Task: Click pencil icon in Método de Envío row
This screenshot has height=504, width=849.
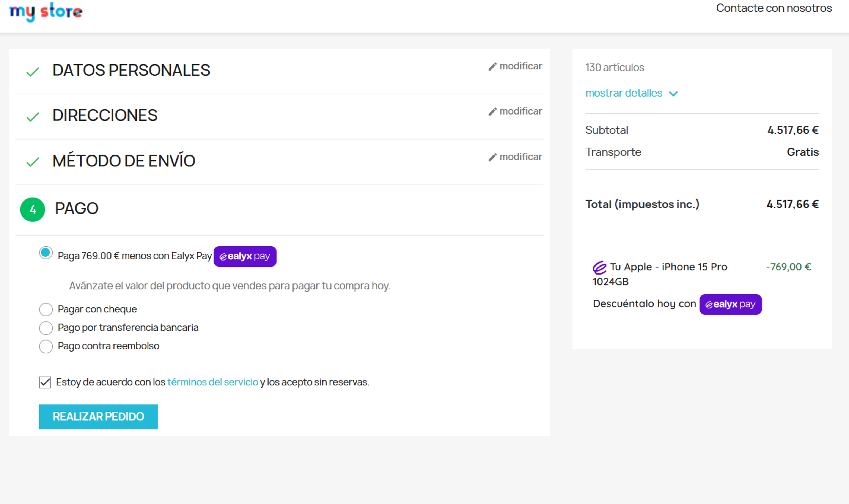Action: pos(492,157)
